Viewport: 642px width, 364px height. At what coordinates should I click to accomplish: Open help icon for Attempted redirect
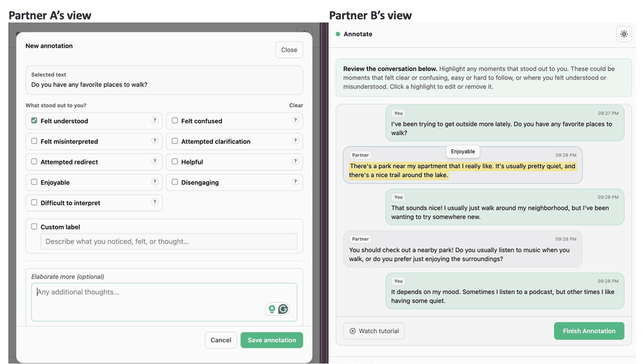(155, 161)
